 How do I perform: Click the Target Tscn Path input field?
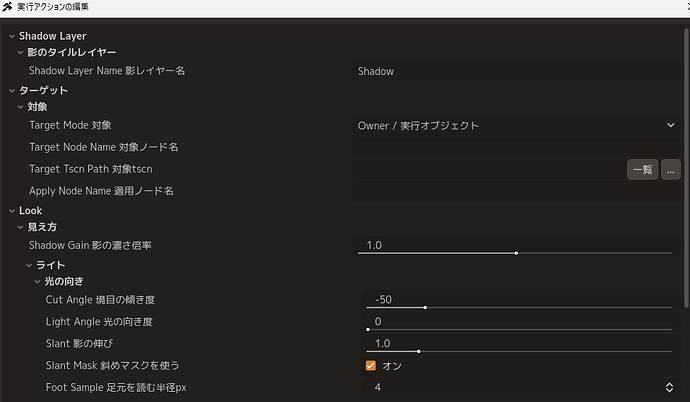click(488, 169)
